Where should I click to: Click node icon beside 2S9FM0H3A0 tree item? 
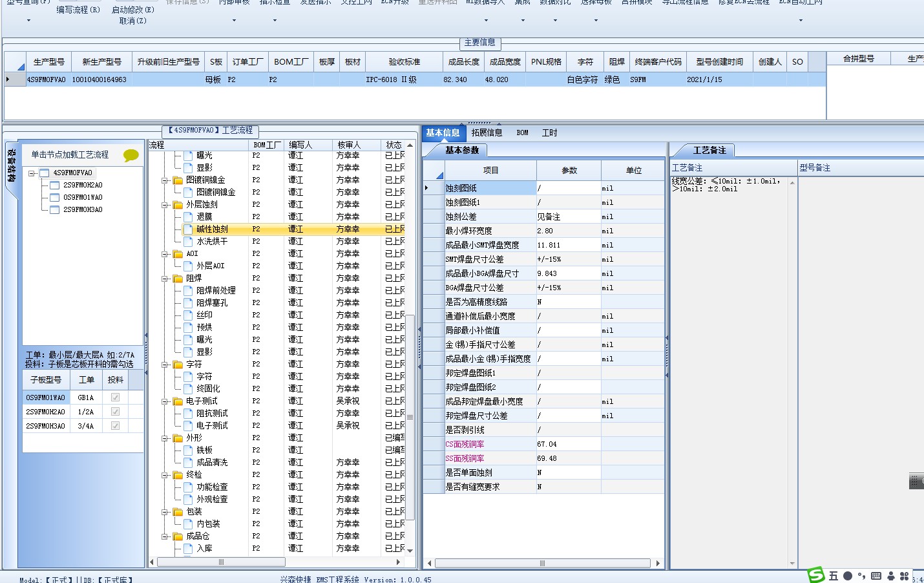pos(55,210)
